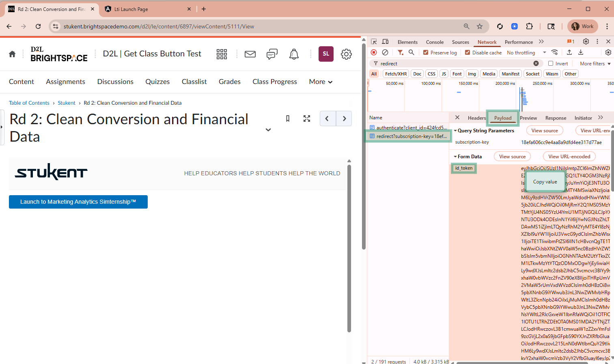Open subscription alerts chat icon
Viewport: 614px width, 364px height.
272,54
